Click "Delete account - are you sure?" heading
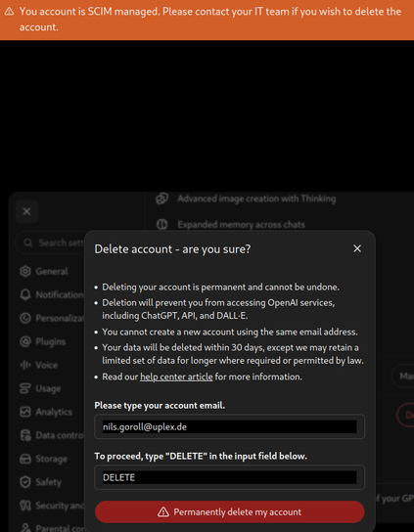 point(172,249)
